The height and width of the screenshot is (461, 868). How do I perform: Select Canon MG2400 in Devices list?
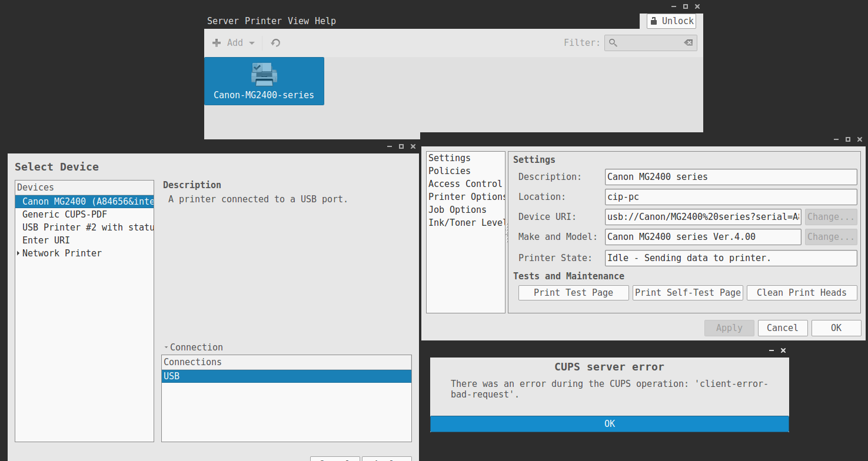click(x=85, y=201)
